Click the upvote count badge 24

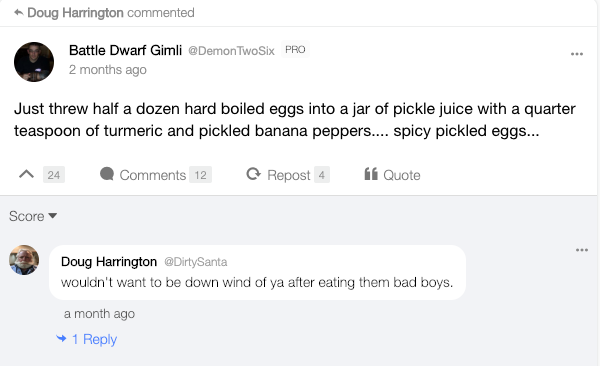coord(54,175)
